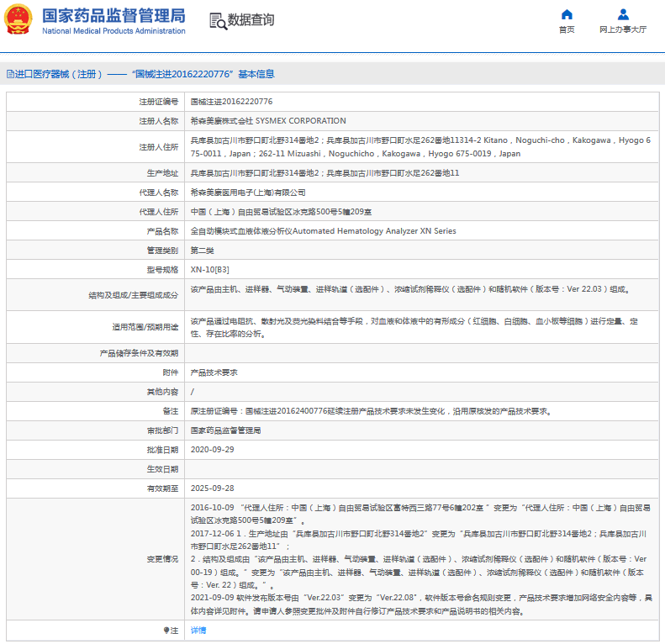665x644 pixels.
Task: Click the 网上办事大厅 label
Action: 623,29
